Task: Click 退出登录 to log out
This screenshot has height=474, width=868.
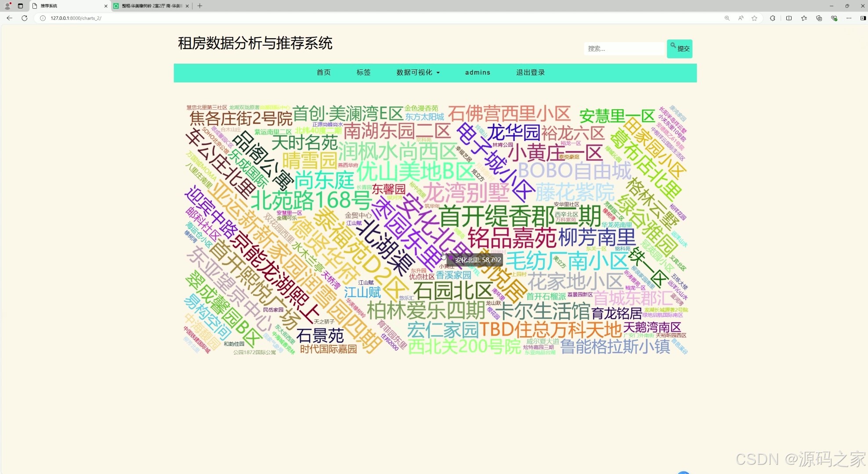Action: [530, 72]
